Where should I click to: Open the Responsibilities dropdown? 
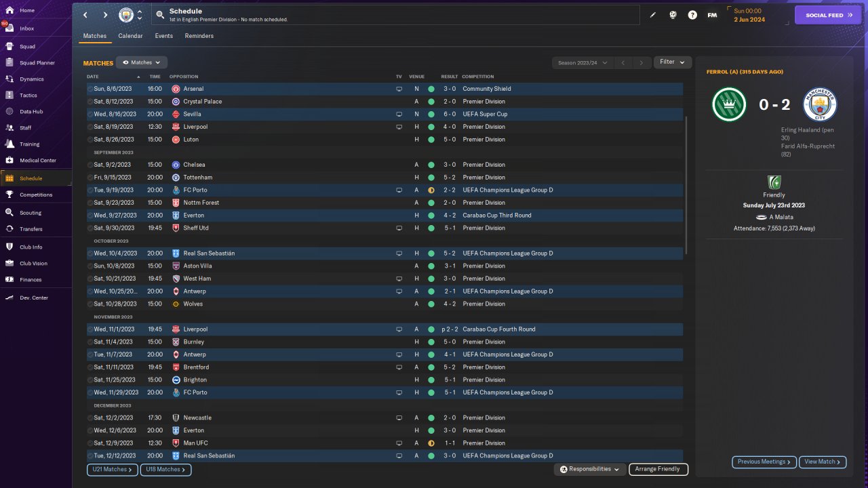589,469
